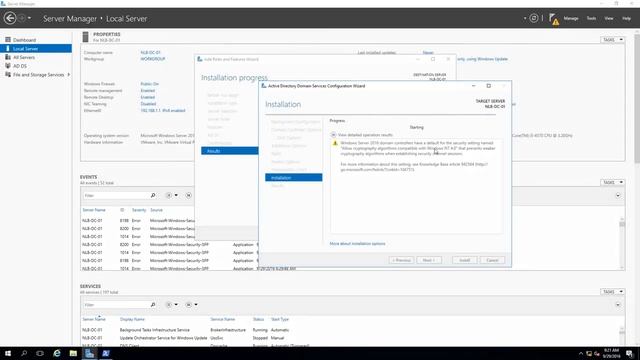This screenshot has height=360, width=640.
Task: Click the File and Storage Services icon
Action: (8, 75)
